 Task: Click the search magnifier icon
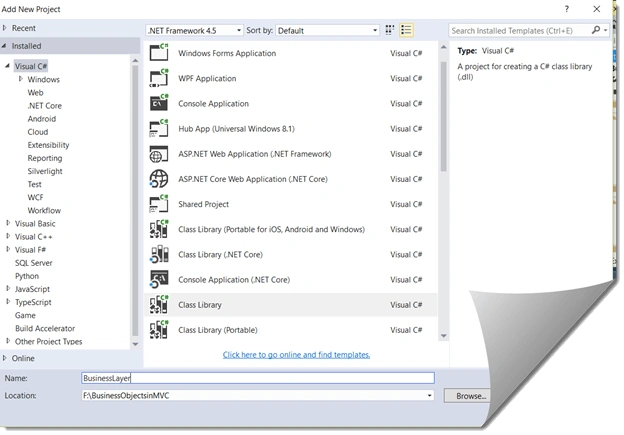tap(596, 30)
